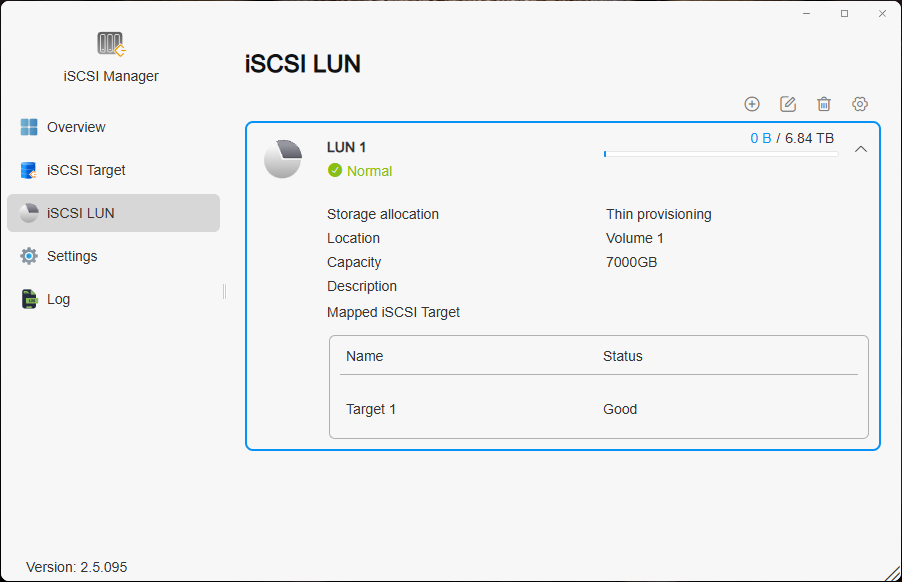
Task: Edit LUN 1 using the pencil icon
Action: click(x=788, y=103)
